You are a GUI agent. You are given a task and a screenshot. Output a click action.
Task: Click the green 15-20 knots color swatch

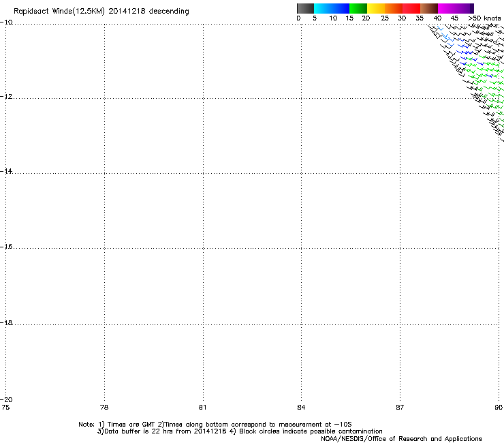(x=358, y=8)
